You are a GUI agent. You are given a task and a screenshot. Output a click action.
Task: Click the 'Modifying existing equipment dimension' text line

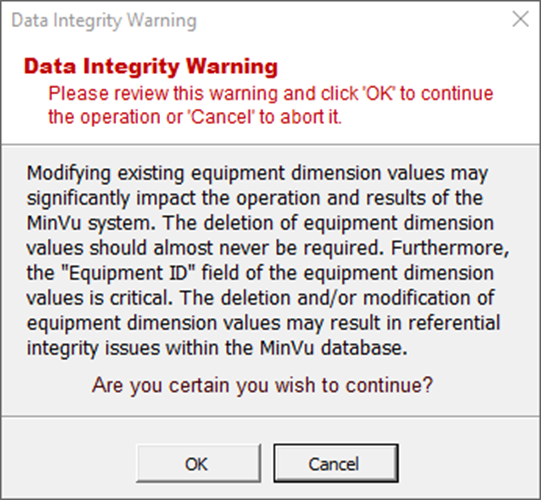click(x=257, y=174)
